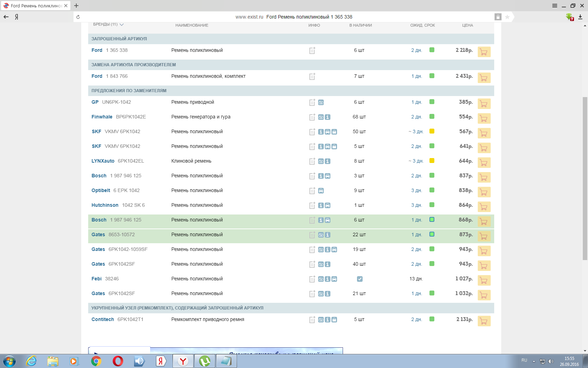Launch Google Chrome from the taskbar

96,361
